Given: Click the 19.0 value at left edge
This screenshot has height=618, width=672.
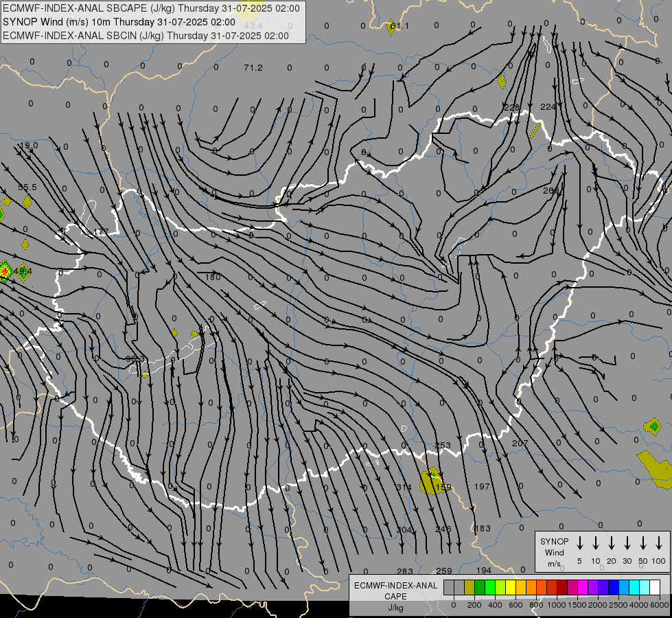Looking at the screenshot, I should pos(29,146).
